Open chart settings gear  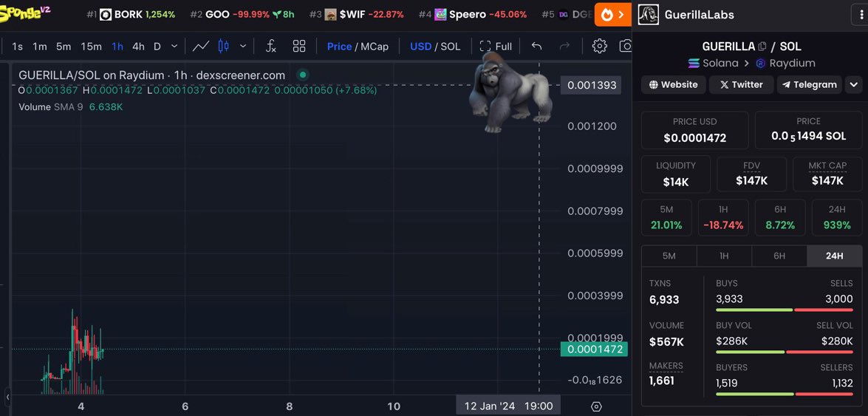600,46
